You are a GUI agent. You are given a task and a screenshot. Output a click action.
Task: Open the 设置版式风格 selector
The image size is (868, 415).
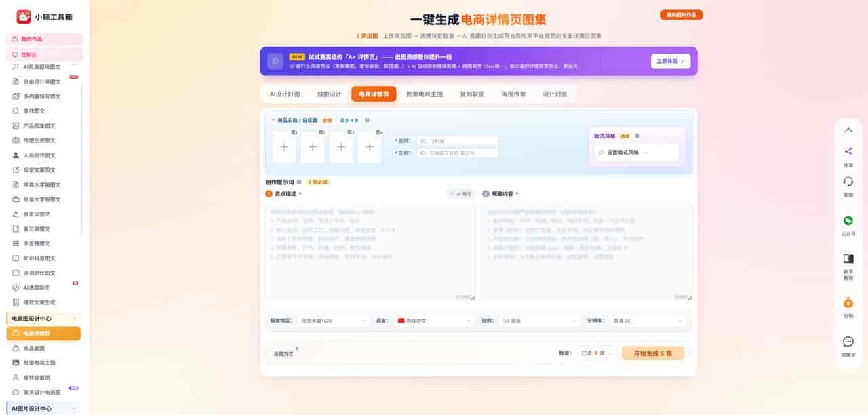[636, 153]
